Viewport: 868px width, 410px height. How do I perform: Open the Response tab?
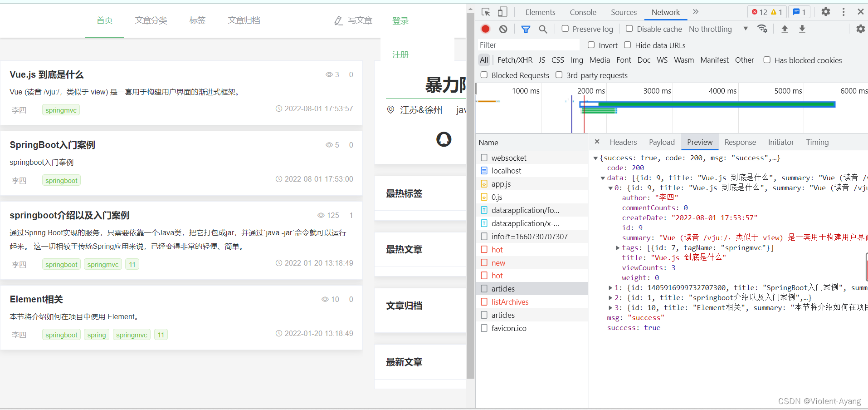[740, 142]
